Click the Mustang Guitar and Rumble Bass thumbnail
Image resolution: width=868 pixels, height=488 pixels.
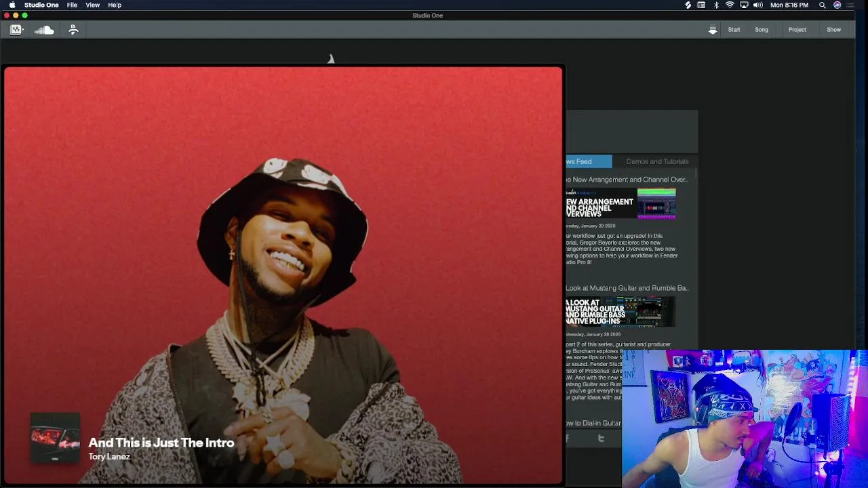coord(620,312)
